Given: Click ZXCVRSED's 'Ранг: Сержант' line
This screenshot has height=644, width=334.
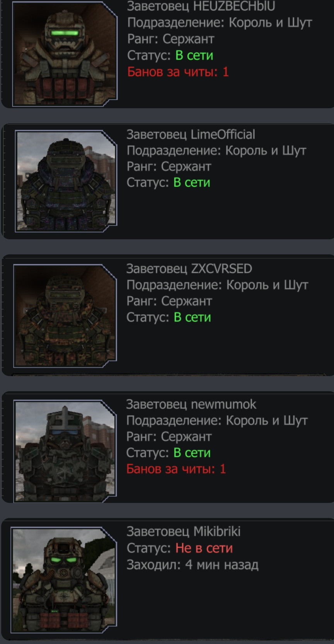Looking at the screenshot, I should pyautogui.click(x=169, y=301).
